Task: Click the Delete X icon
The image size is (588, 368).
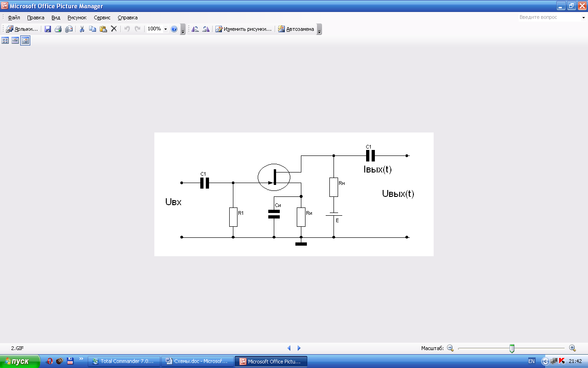Action: click(114, 29)
